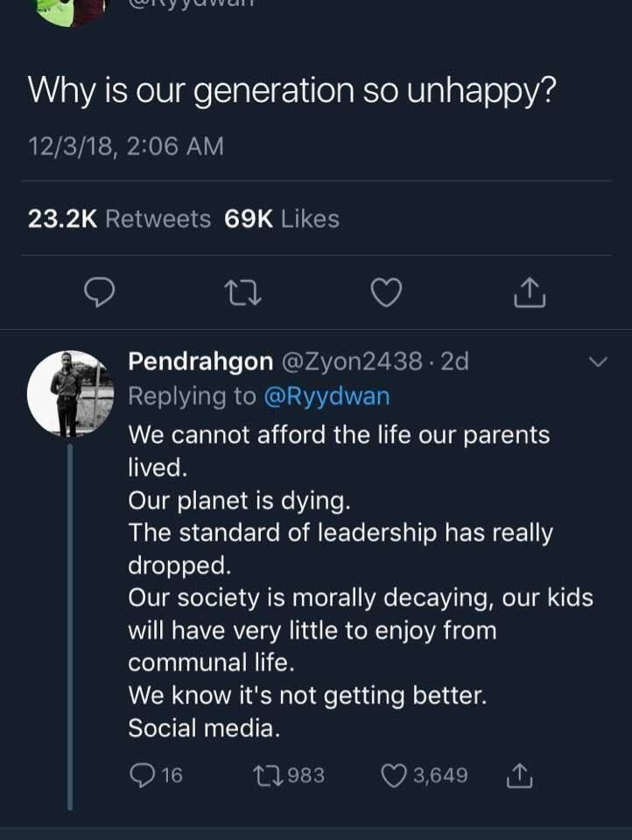Like Pendrahgon's reply with 3,649 likes
Viewport: 632px width, 840px height.
(x=395, y=775)
